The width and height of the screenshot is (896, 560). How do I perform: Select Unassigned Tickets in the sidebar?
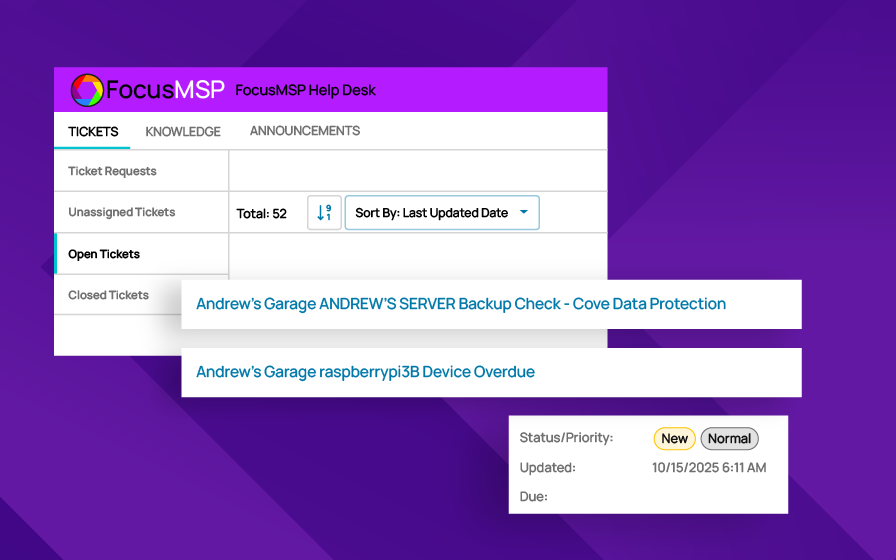tap(141, 212)
